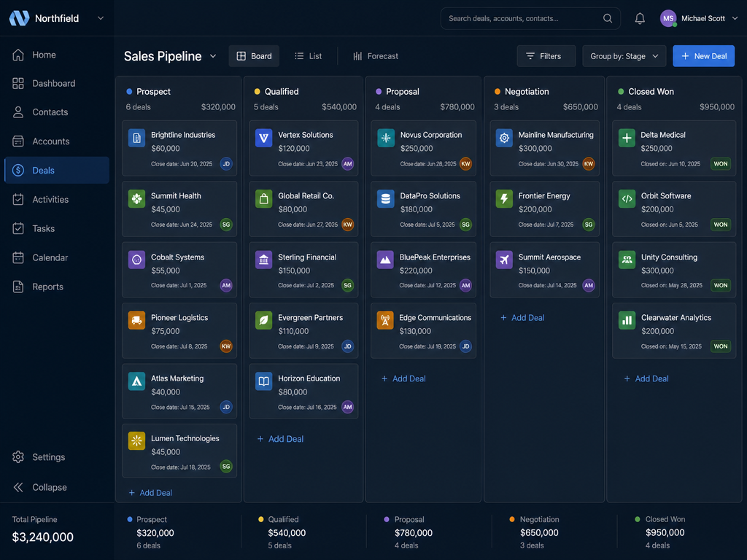Select Deals in the sidebar

pos(57,170)
